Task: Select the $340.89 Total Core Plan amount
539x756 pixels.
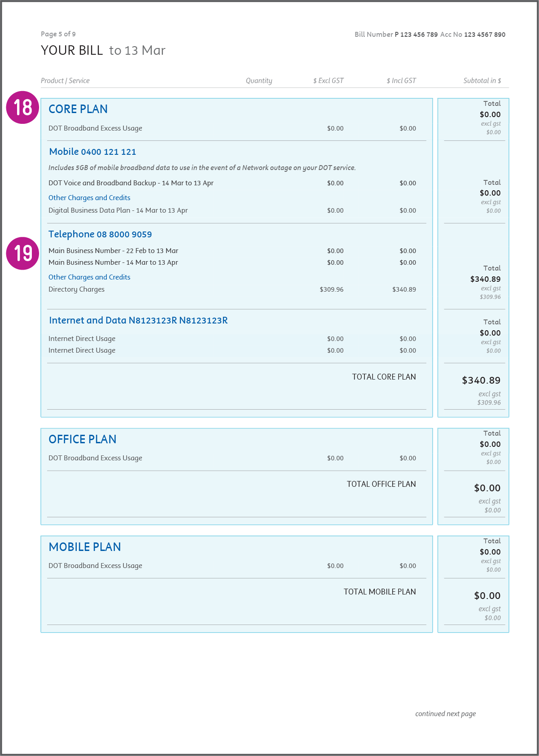Action: pyautogui.click(x=481, y=380)
